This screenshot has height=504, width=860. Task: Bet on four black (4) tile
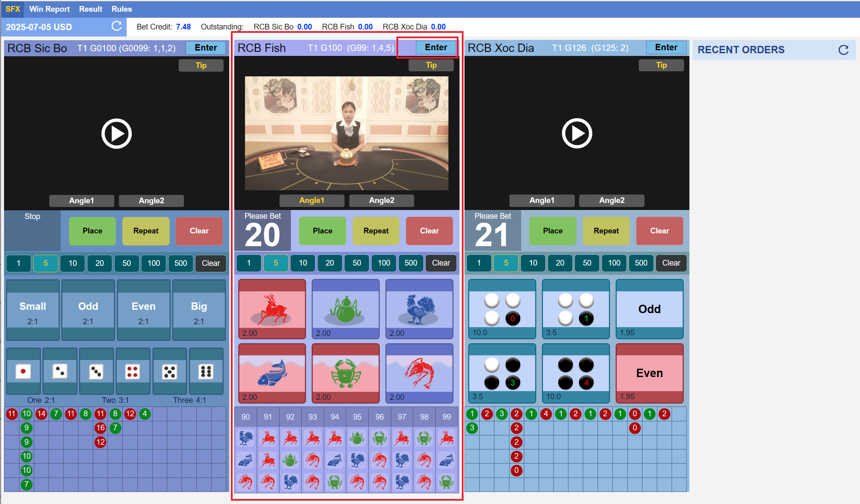click(x=576, y=373)
